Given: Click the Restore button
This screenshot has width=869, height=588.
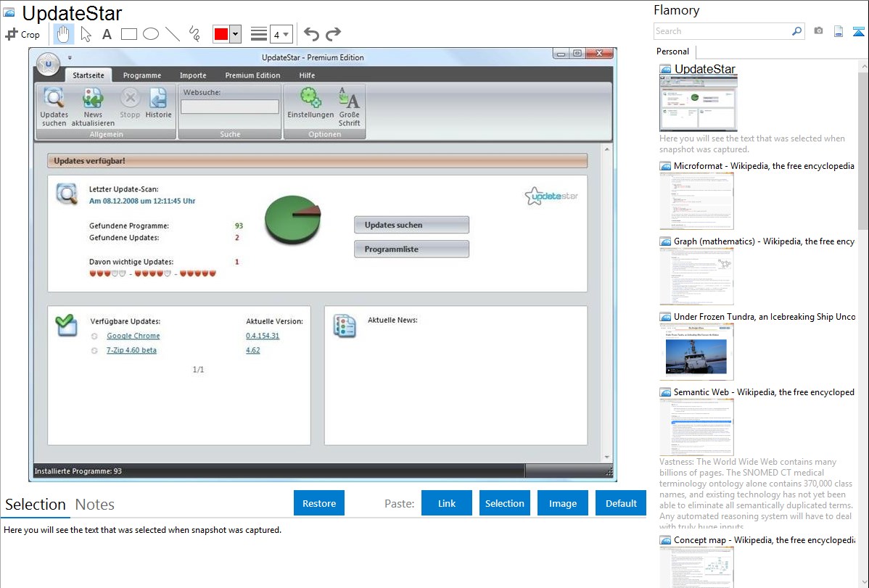Looking at the screenshot, I should coord(319,503).
